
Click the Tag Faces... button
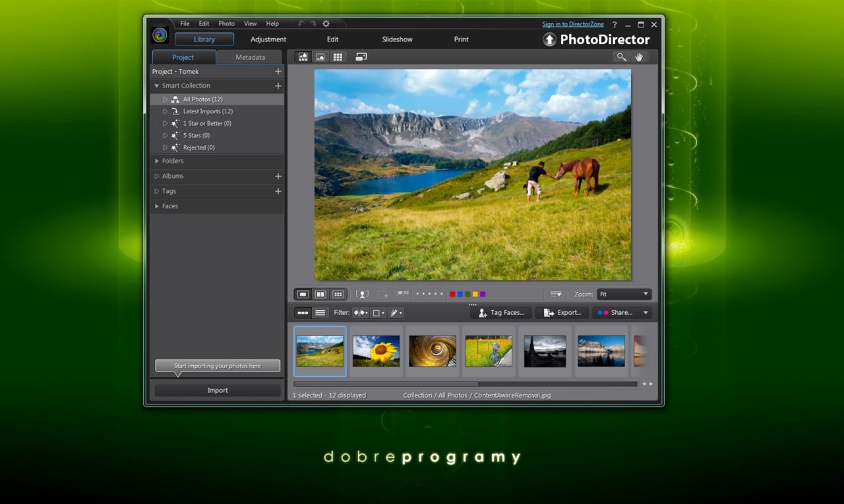click(x=500, y=313)
